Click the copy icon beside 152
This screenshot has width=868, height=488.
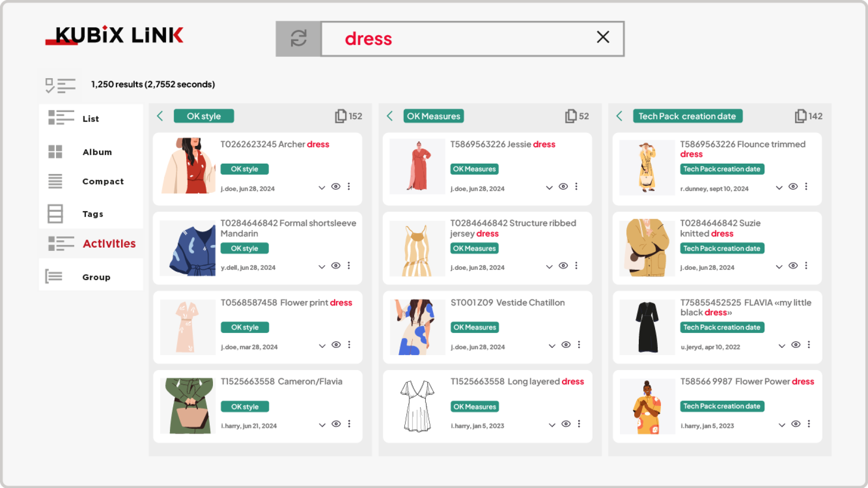coord(340,116)
